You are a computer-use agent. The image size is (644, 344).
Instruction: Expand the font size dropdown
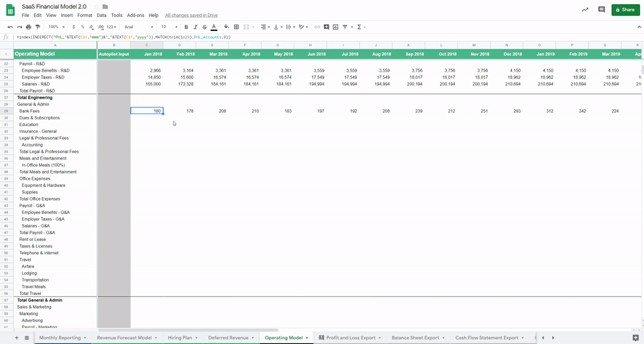click(168, 27)
